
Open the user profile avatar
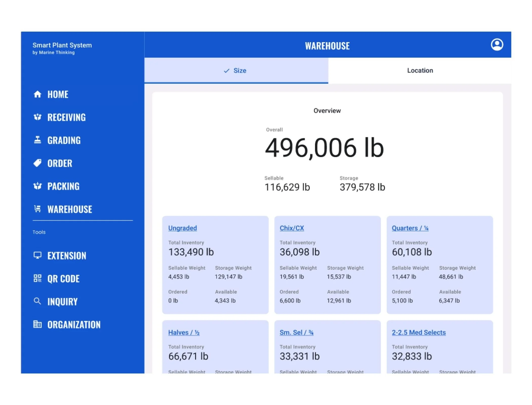click(x=497, y=45)
